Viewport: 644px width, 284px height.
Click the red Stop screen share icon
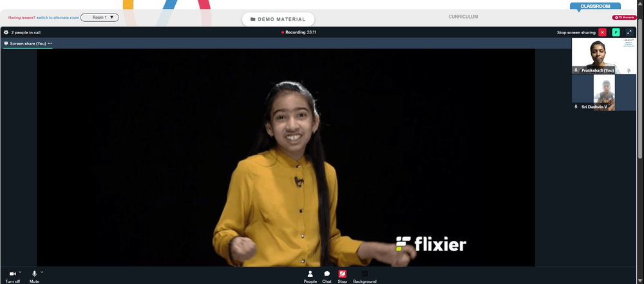[x=342, y=274]
